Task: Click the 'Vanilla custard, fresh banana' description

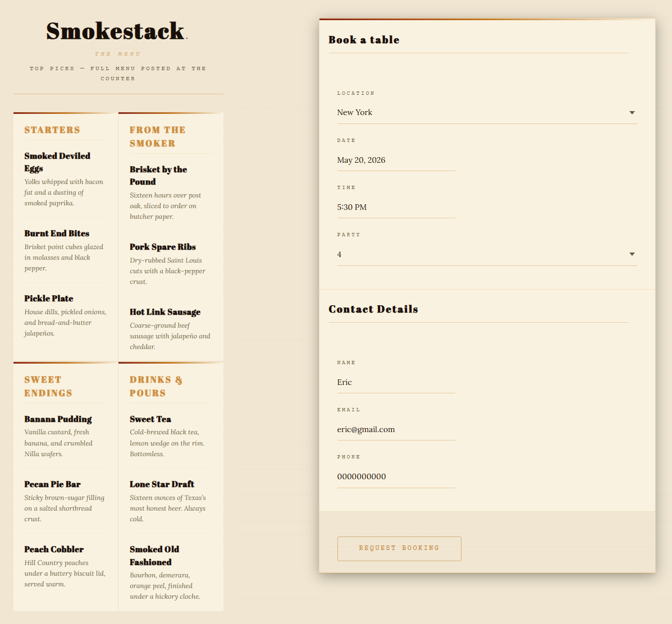Action: pyautogui.click(x=58, y=443)
